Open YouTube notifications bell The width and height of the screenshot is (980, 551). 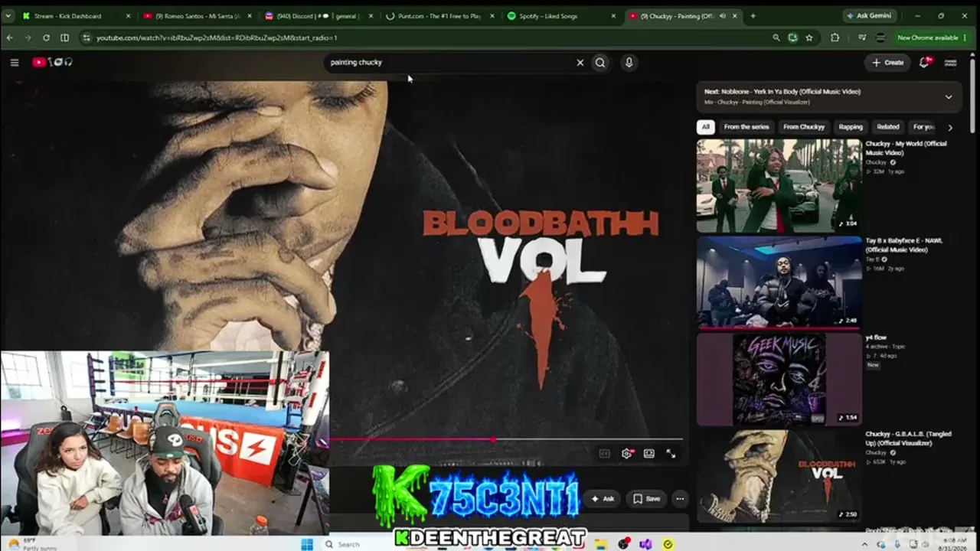point(924,63)
